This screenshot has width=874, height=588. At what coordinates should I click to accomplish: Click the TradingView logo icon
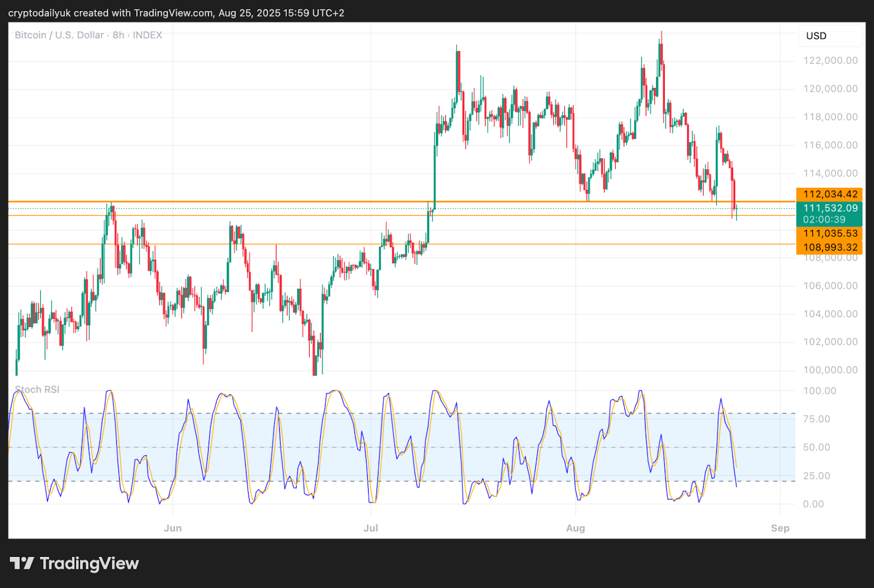[x=22, y=563]
